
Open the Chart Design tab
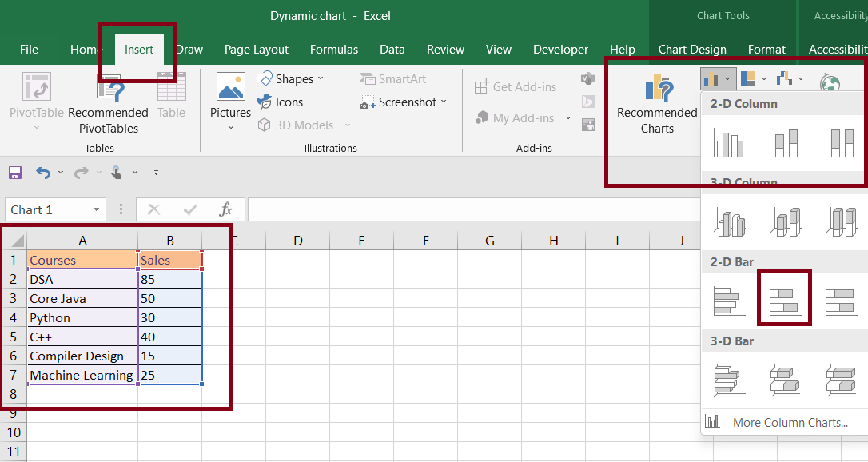[692, 50]
